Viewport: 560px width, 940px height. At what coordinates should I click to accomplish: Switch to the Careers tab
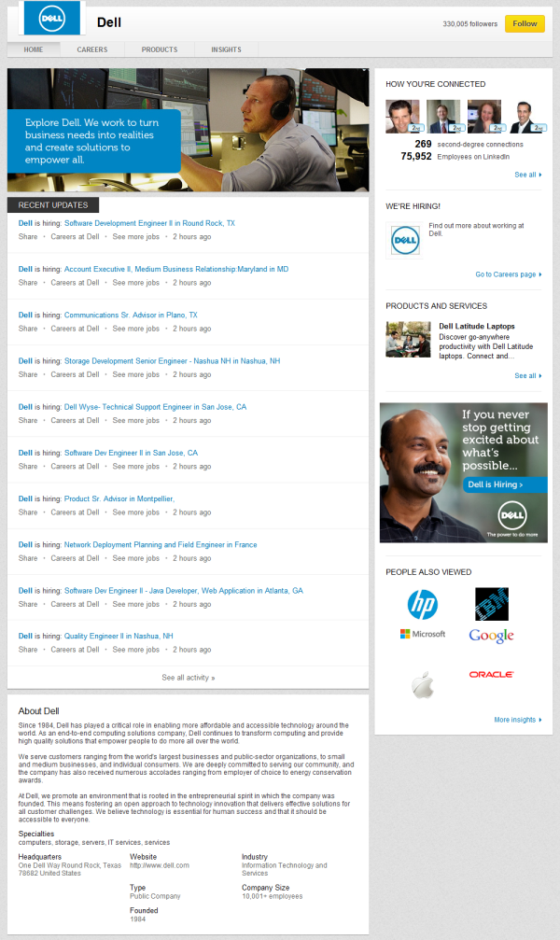coord(91,49)
